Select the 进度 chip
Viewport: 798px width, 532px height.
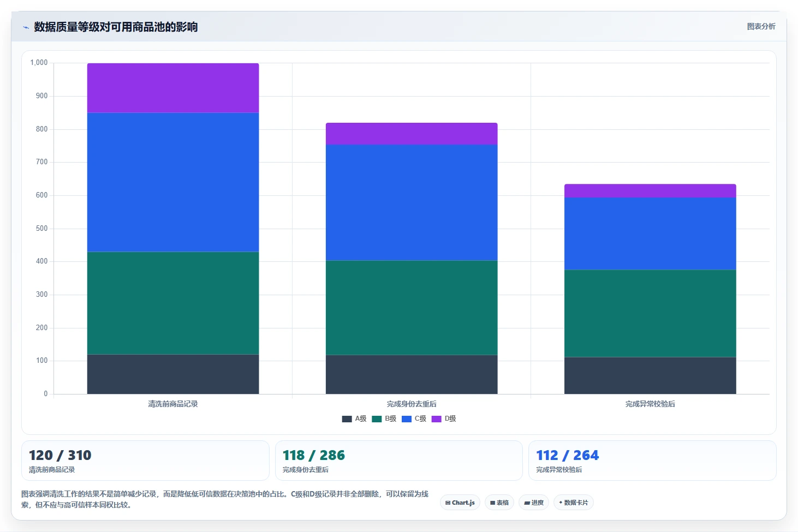(x=534, y=503)
